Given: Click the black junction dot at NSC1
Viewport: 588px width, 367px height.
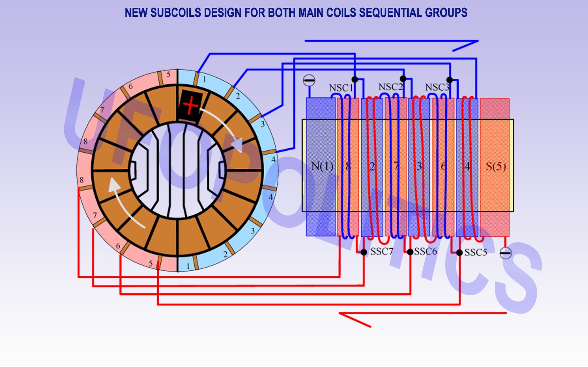Looking at the screenshot, I should [x=355, y=79].
